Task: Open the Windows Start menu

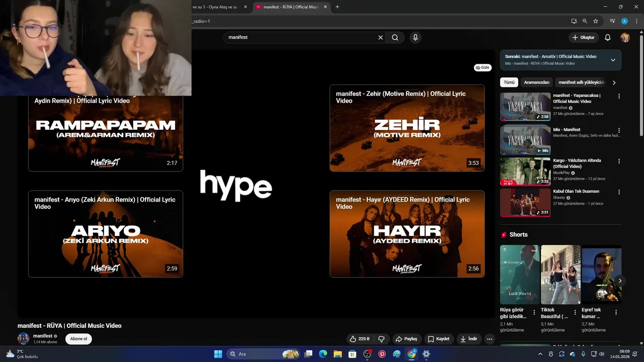Action: click(x=218, y=354)
